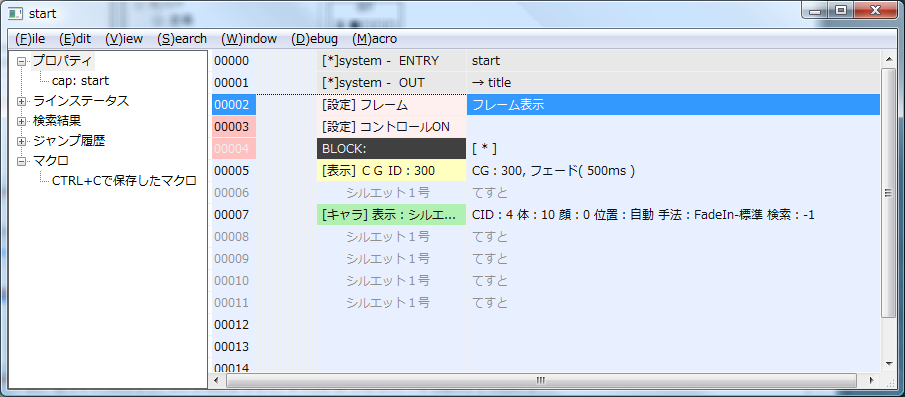Open the (D)ebug menu
This screenshot has width=905, height=397.
click(315, 39)
